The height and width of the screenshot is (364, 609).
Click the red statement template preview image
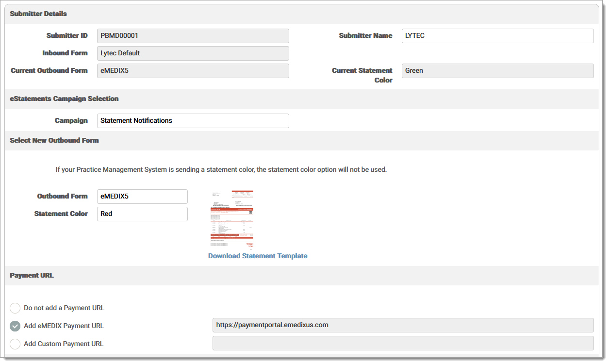(x=232, y=219)
